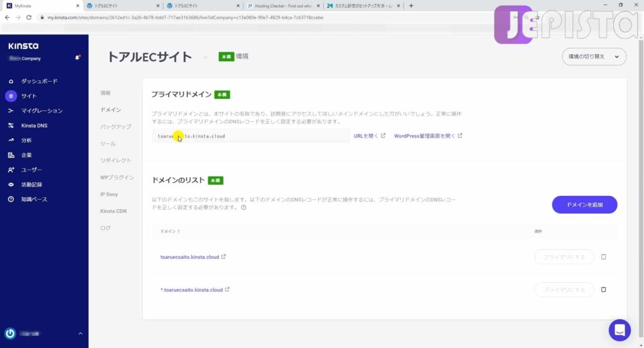
Task: Open the ドメイン site tab
Action: pos(111,110)
